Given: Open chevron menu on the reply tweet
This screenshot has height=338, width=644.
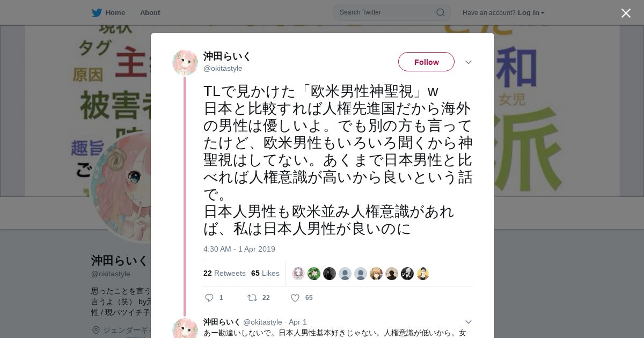Looking at the screenshot, I should click(468, 322).
